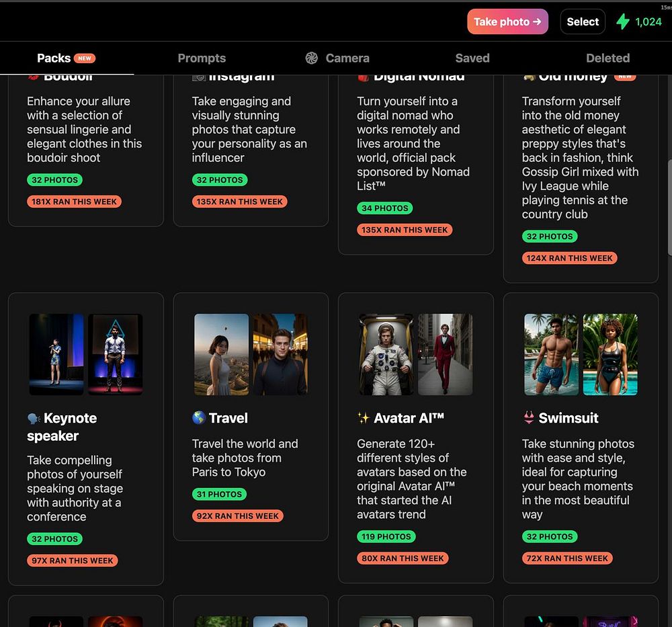Click the page vertical scrollbar
This screenshot has height=627, width=672.
pyautogui.click(x=669, y=208)
